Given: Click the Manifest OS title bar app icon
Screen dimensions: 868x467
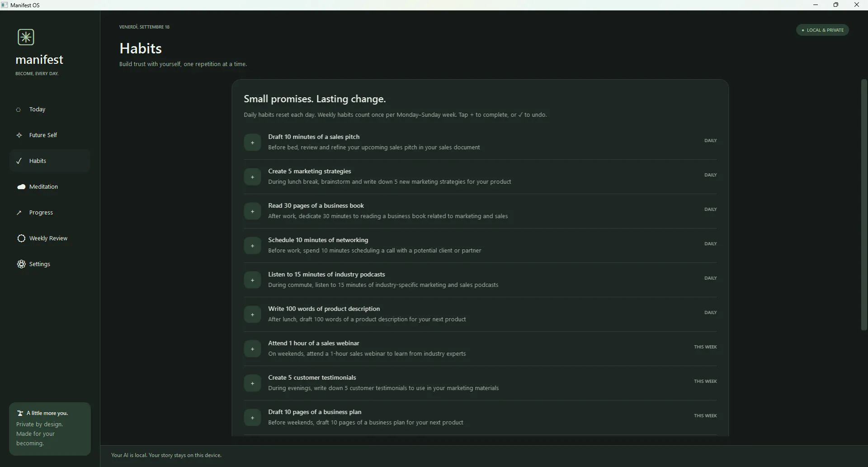Looking at the screenshot, I should coord(5,5).
